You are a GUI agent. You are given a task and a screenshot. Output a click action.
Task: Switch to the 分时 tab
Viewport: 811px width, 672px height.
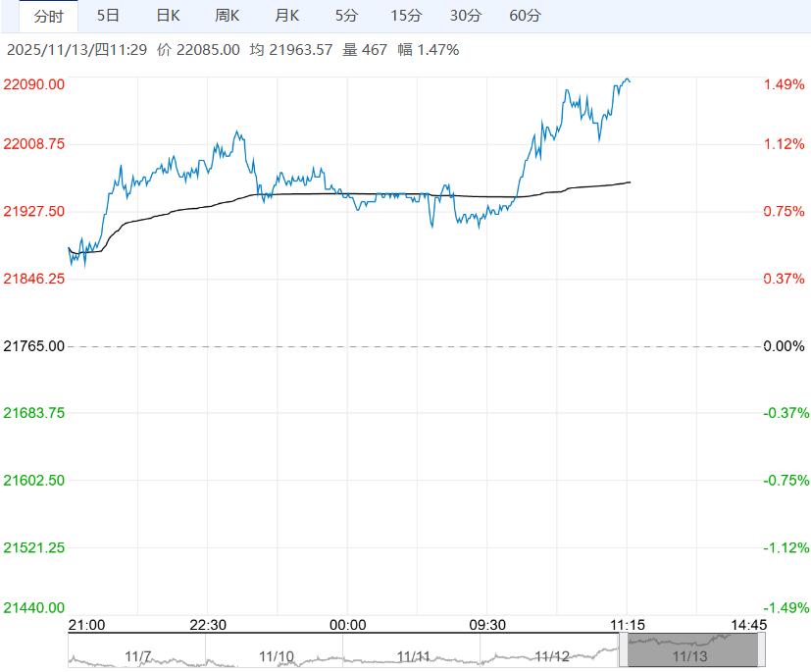point(48,16)
